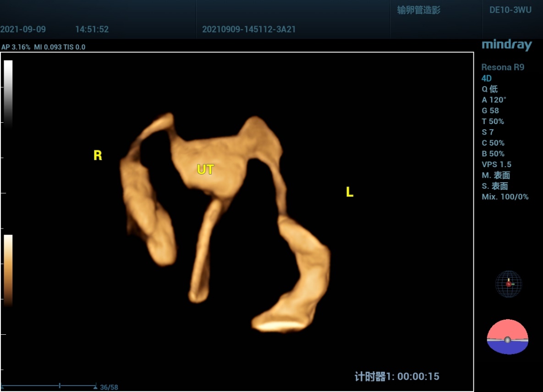Image resolution: width=543 pixels, height=392 pixels.
Task: Click the yellow R side marker
Action: point(98,155)
